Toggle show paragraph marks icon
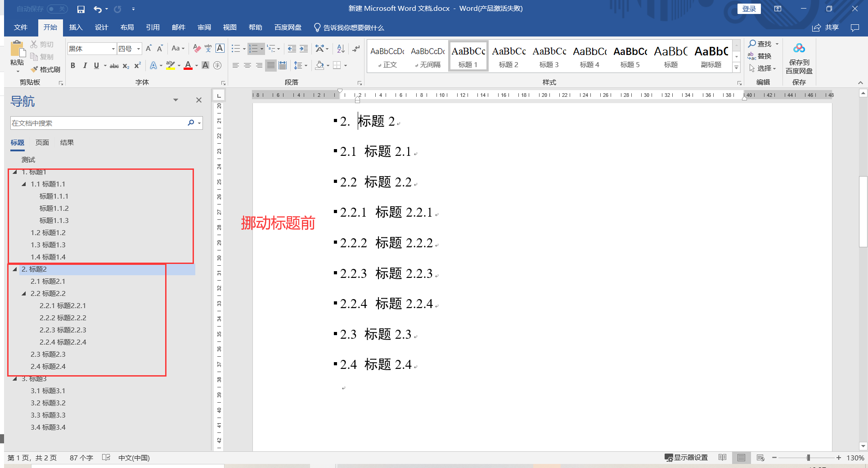 click(356, 49)
